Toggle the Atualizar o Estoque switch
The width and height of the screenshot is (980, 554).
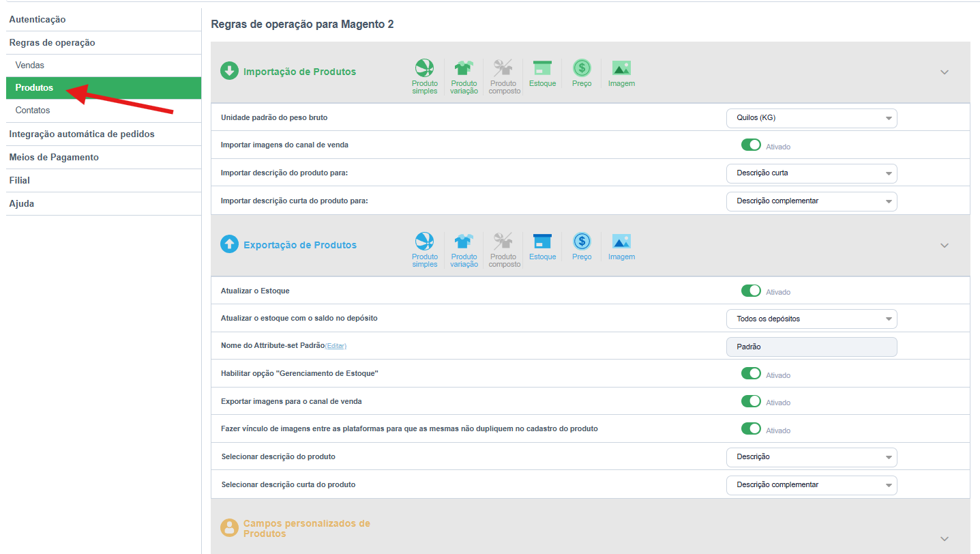click(751, 291)
